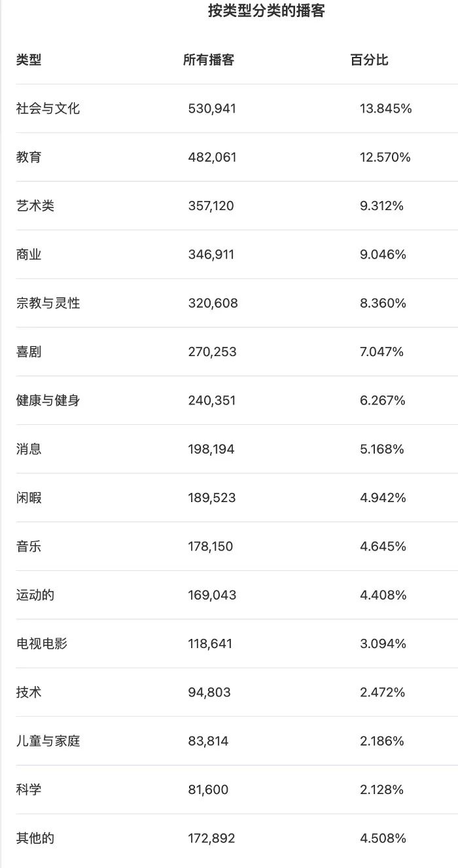Click the table title 按类型分类的播客
Image resolution: width=458 pixels, height=868 pixels.
266,11
